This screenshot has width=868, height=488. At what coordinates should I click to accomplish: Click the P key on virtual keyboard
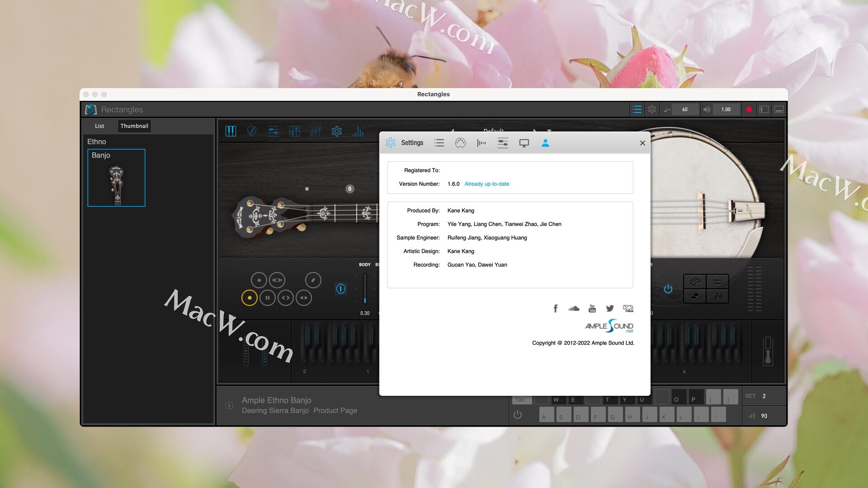point(696,397)
